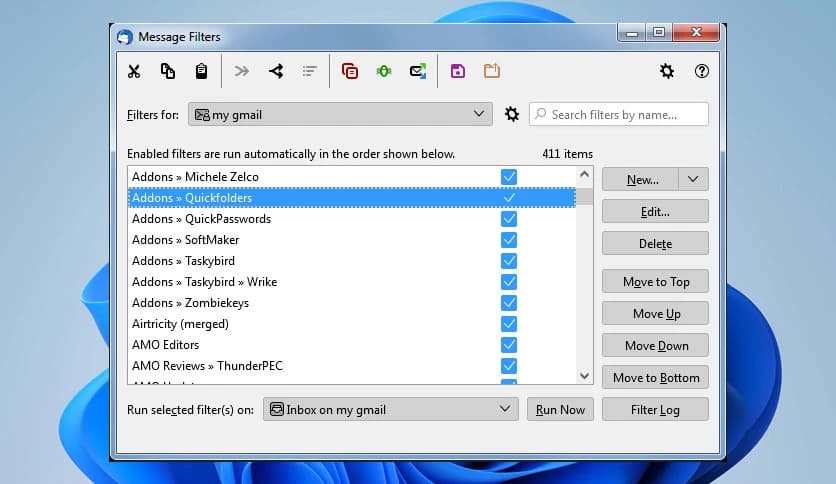
Task: Click the purple save filters icon
Action: tap(457, 71)
